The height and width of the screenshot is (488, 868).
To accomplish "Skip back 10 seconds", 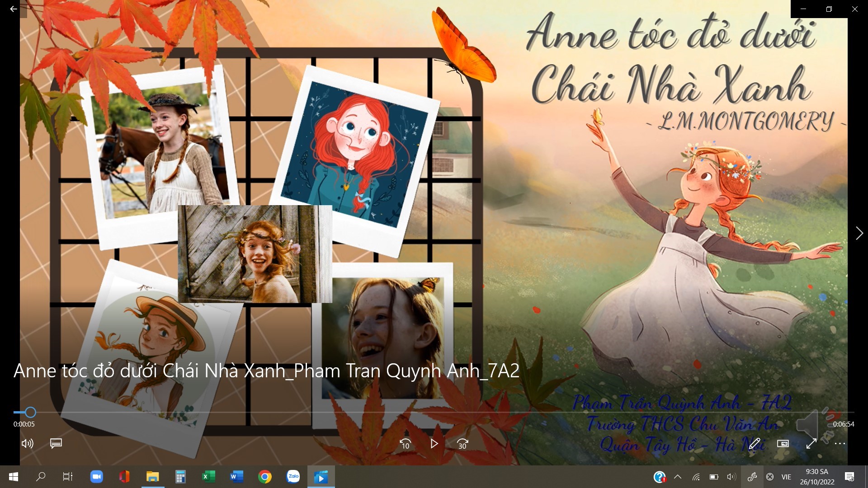I will point(406,444).
